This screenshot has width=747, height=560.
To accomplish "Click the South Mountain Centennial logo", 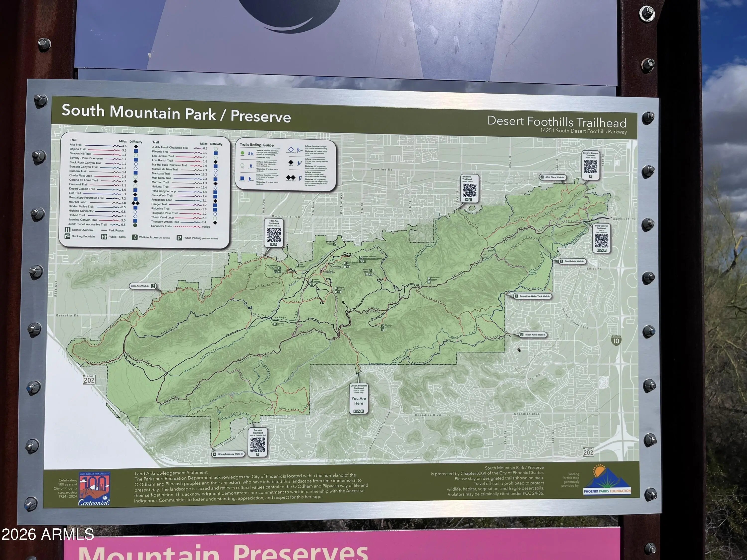I will pyautogui.click(x=94, y=488).
